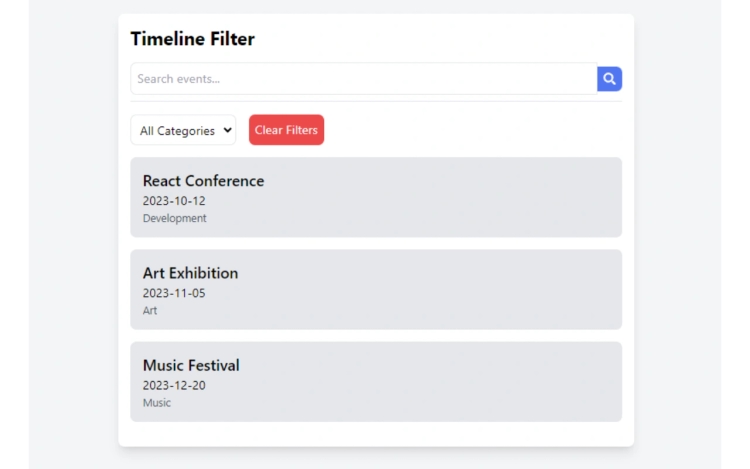Viewport: 750px width, 469px height.
Task: Click the blue search magnifier icon button
Action: (x=609, y=79)
